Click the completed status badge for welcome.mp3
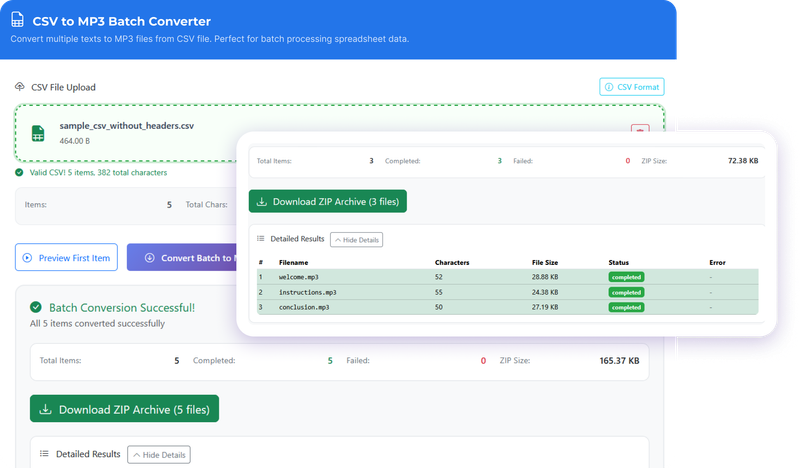The height and width of the screenshot is (468, 800). (626, 277)
